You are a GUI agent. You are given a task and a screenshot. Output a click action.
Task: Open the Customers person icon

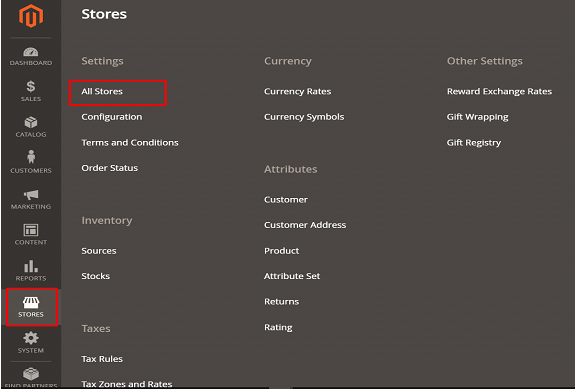[x=31, y=157]
